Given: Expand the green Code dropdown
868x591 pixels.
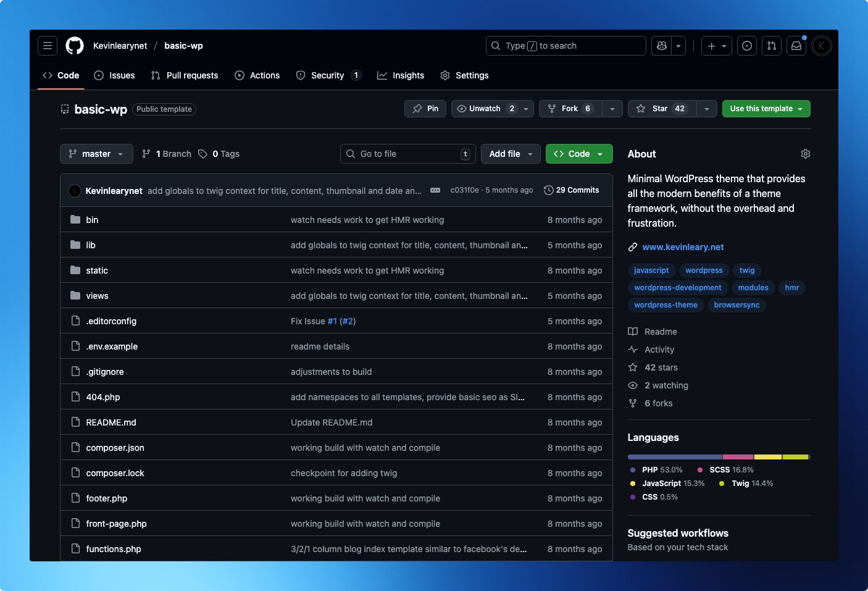Looking at the screenshot, I should [x=578, y=153].
